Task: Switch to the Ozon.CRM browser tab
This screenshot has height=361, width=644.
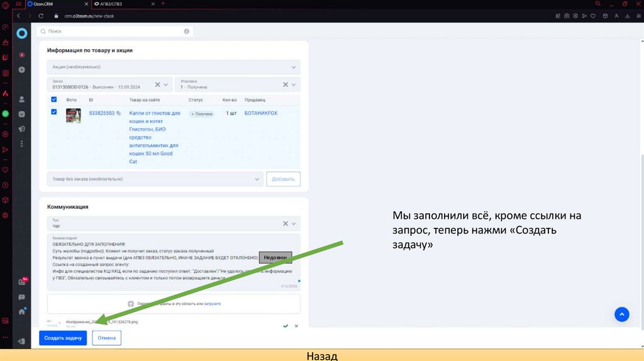Action: pos(57,4)
